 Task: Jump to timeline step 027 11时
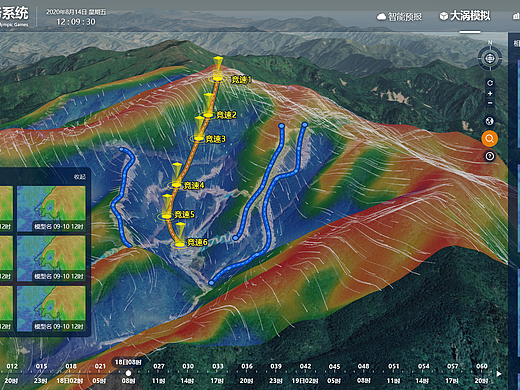click(x=159, y=373)
